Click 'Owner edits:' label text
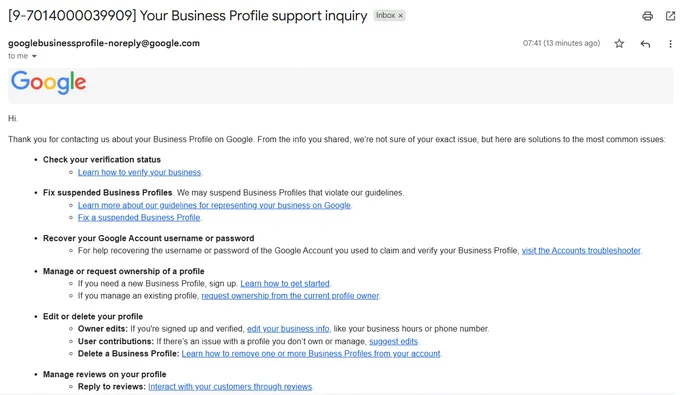 103,329
